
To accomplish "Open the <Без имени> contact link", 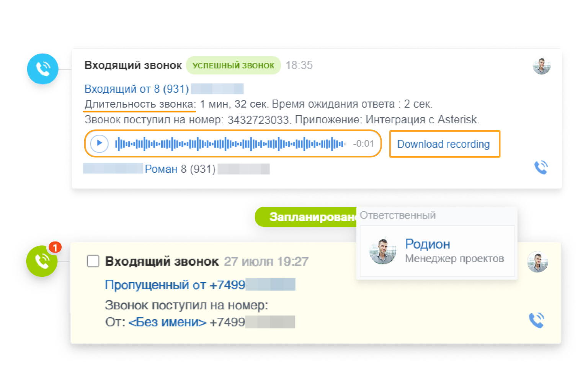I will click(x=167, y=322).
